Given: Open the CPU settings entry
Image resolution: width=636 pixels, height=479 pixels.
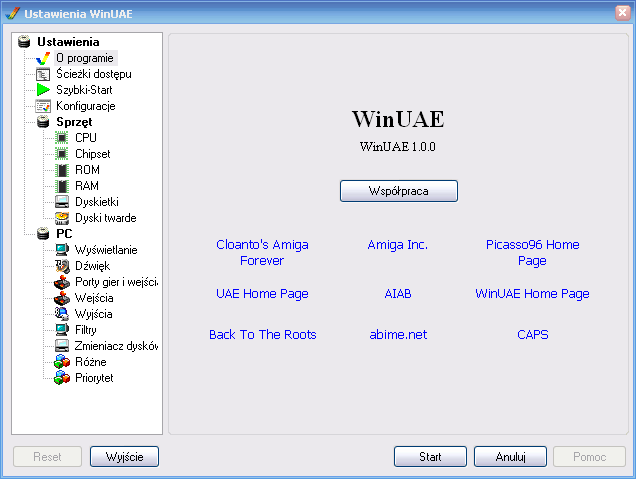Looking at the screenshot, I should [86, 138].
